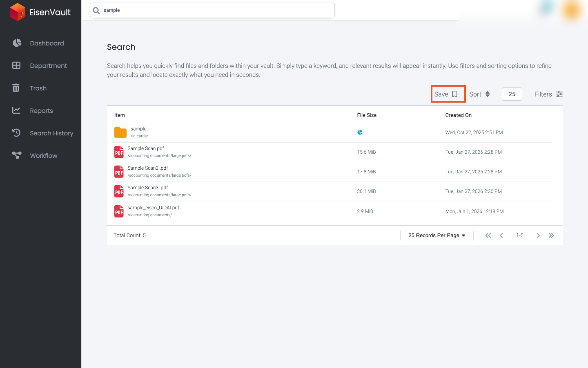588x368 pixels.
Task: Open Sample Scan.pdf file name
Action: click(146, 148)
